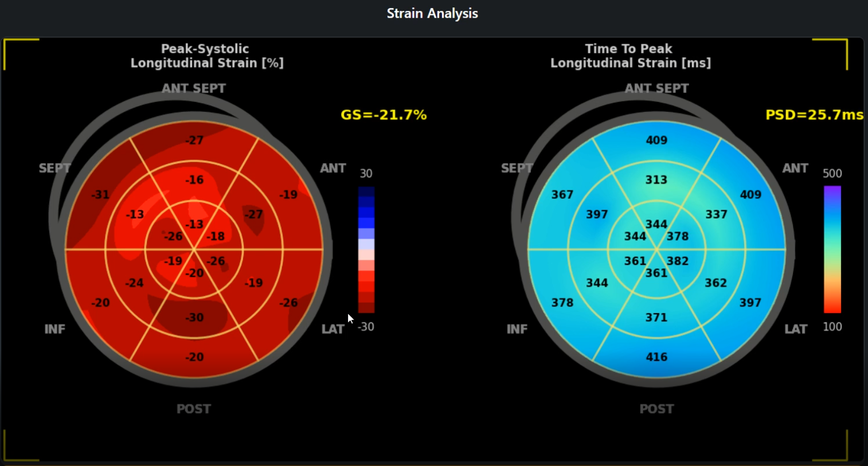Select the 367 ms septal segment
This screenshot has height=466, width=868.
coord(562,195)
